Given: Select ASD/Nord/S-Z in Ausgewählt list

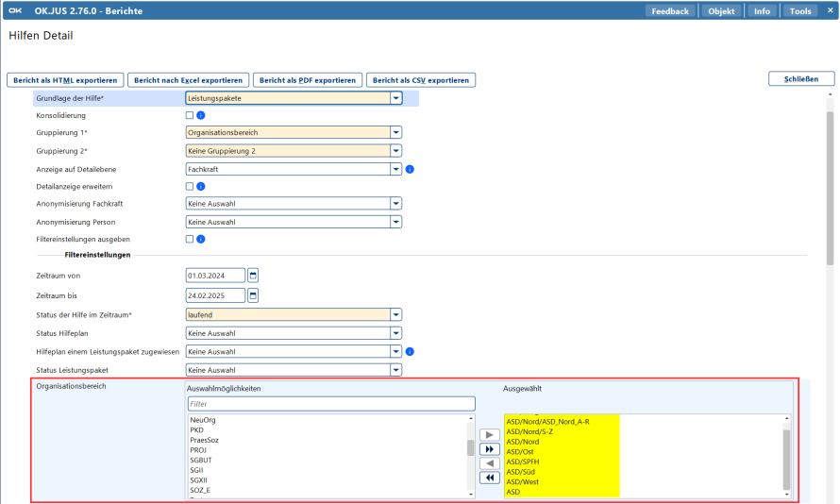Looking at the screenshot, I should (529, 431).
